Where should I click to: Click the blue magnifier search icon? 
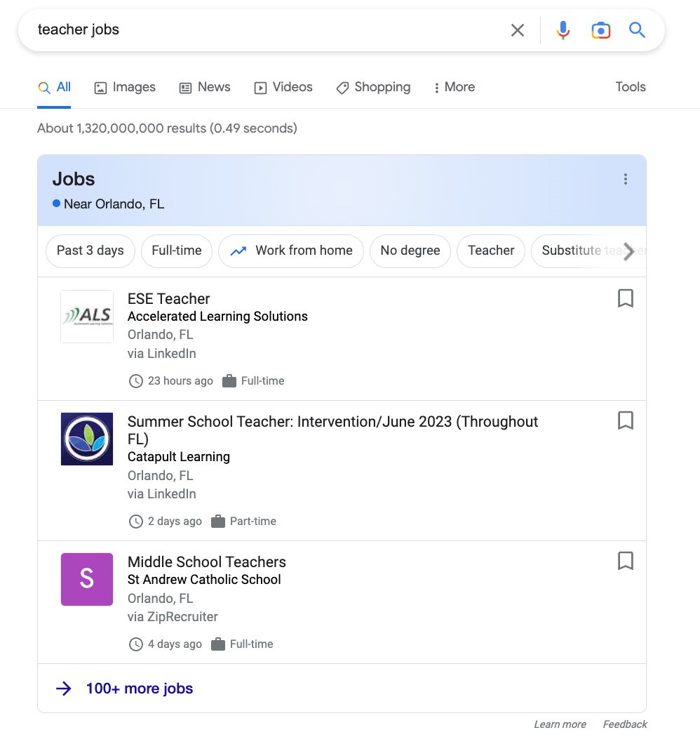click(x=637, y=29)
